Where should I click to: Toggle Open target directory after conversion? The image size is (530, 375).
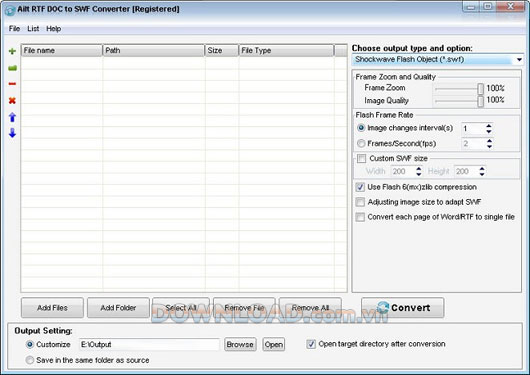311,344
